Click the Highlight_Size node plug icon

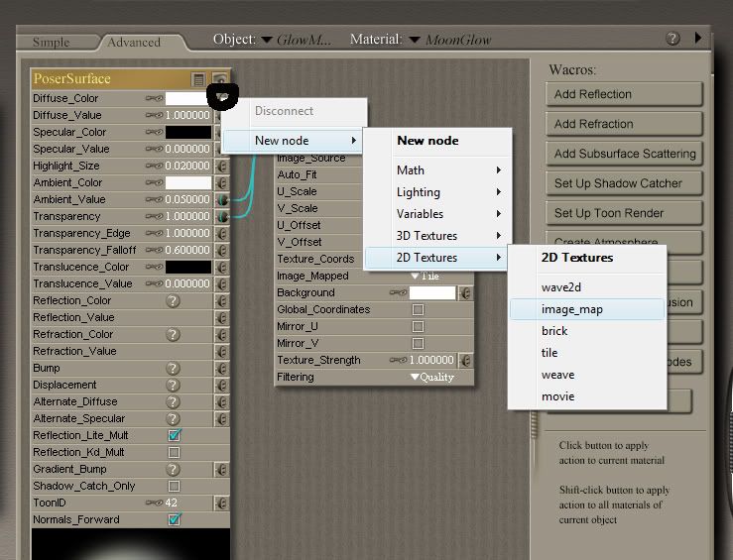point(221,166)
